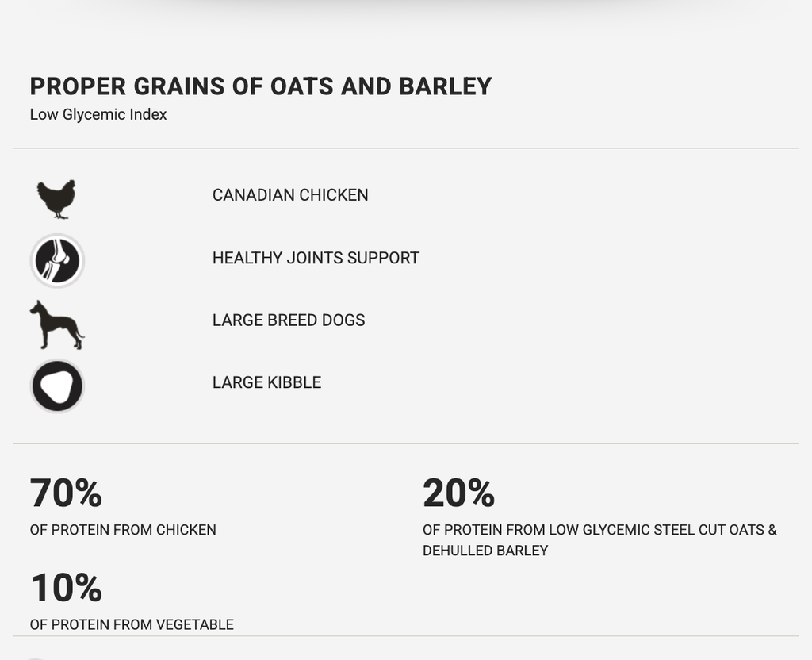The width and height of the screenshot is (812, 660).
Task: Click the large breed dog silhouette icon
Action: pos(57,324)
